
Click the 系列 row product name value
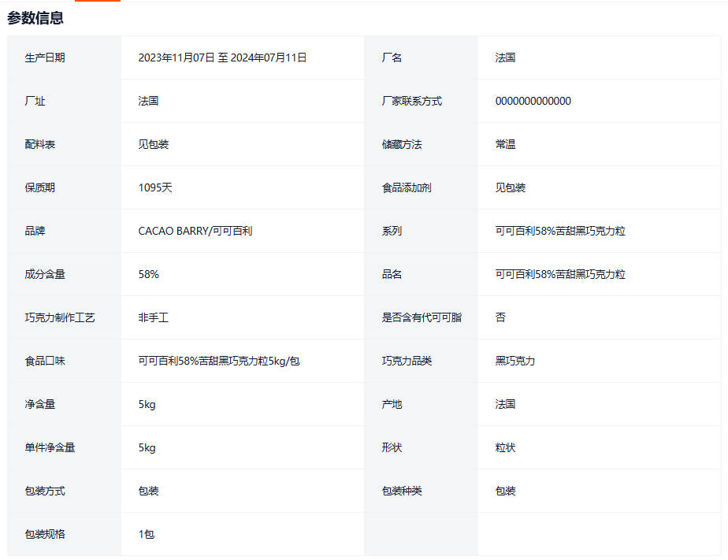(x=559, y=231)
